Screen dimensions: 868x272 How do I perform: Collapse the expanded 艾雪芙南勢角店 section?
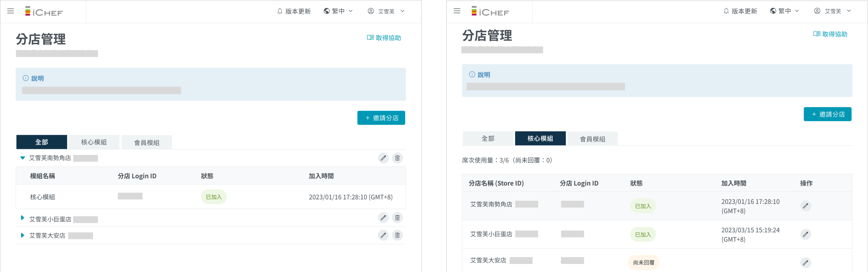coord(23,158)
